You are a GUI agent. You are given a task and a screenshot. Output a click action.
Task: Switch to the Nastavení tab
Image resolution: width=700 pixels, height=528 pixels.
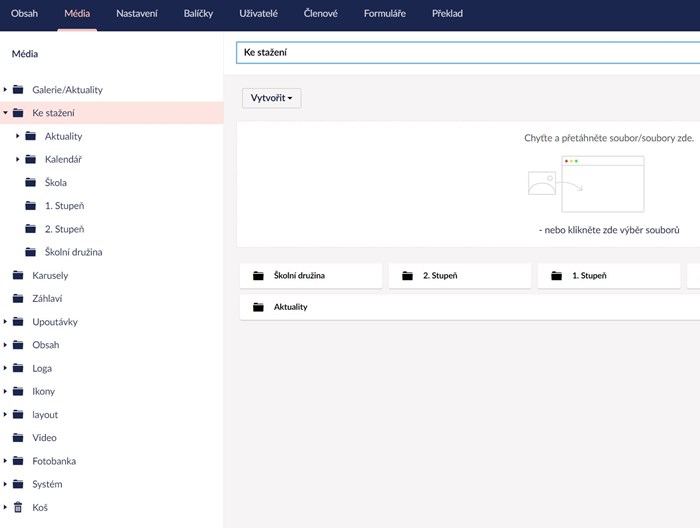click(136, 13)
